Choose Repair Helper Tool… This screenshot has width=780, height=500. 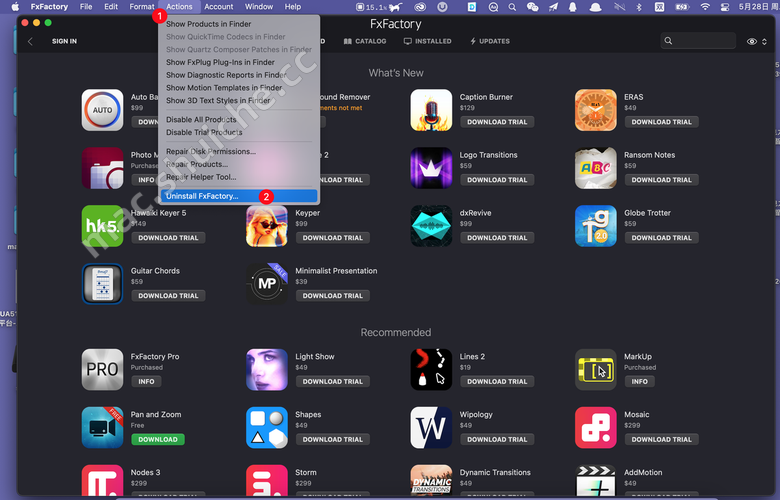click(239, 177)
